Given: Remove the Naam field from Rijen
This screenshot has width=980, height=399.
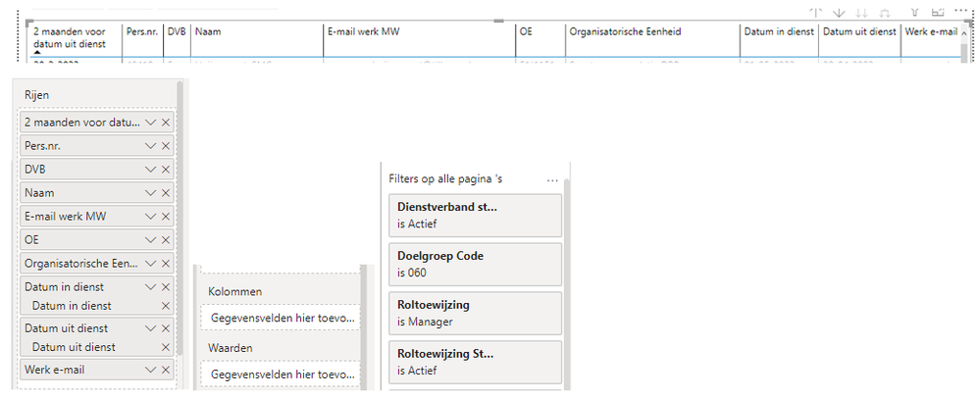Looking at the screenshot, I should 166,193.
